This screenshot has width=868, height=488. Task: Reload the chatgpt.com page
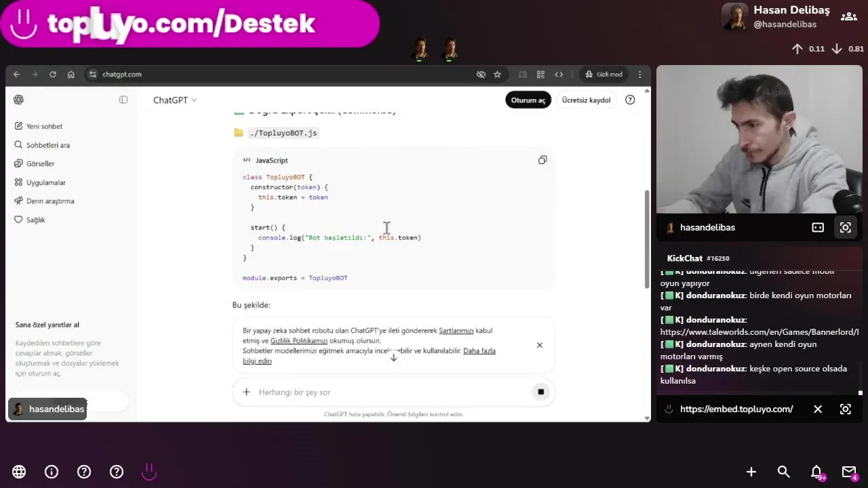tap(53, 75)
